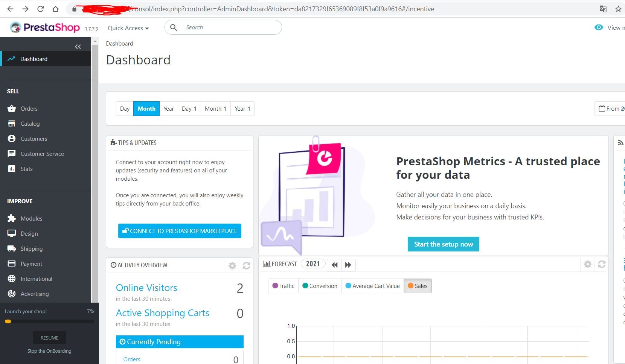Screen dimensions: 625x364
Task: Select the Month period tab
Action: (146, 108)
